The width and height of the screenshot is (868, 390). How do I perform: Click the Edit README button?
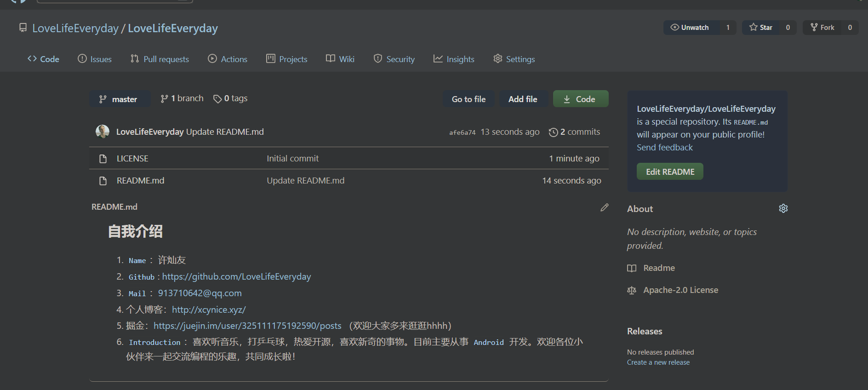pos(670,172)
